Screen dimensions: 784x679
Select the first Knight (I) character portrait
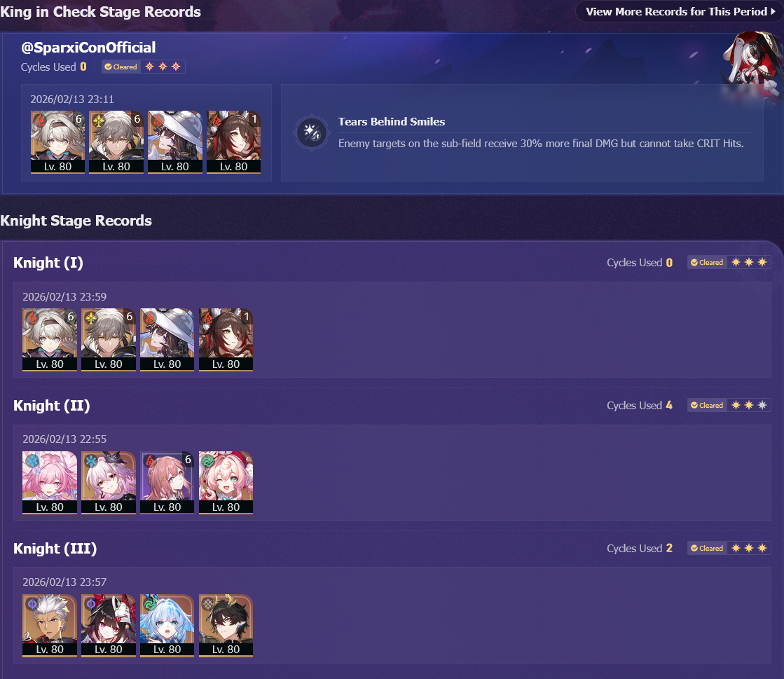[x=50, y=339]
